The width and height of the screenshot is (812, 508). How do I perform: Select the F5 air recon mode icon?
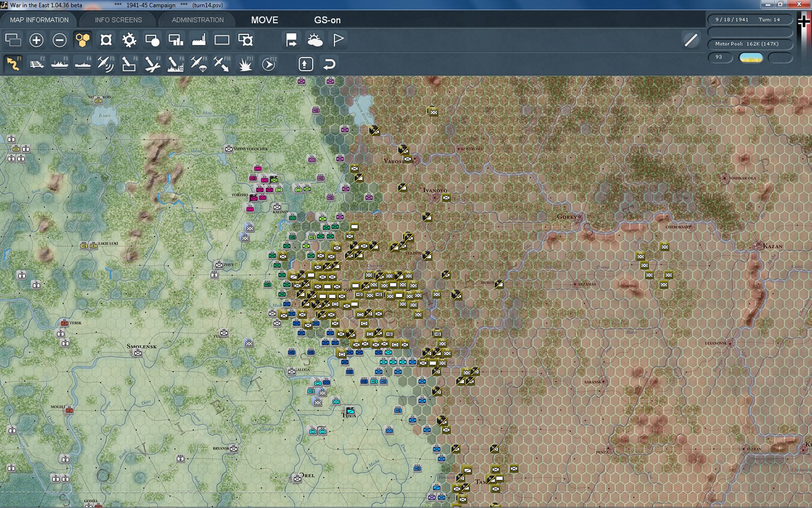pos(106,64)
